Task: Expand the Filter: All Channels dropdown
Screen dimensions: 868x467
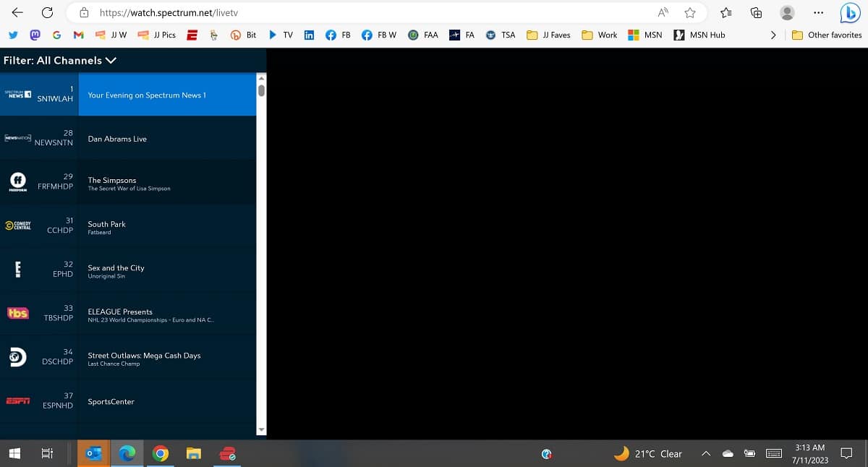Action: (60, 61)
